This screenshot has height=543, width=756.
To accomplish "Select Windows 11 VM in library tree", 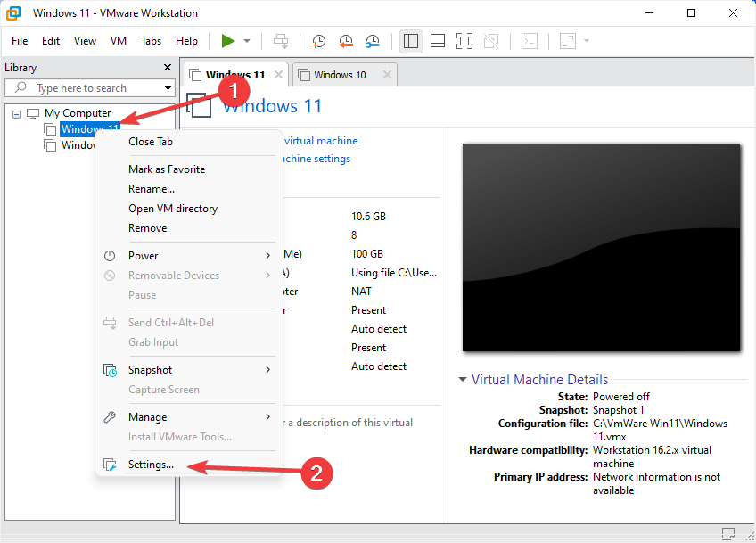I will [x=90, y=129].
